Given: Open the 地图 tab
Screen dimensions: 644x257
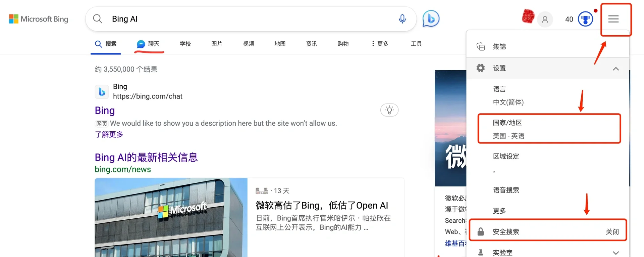Looking at the screenshot, I should tap(280, 44).
